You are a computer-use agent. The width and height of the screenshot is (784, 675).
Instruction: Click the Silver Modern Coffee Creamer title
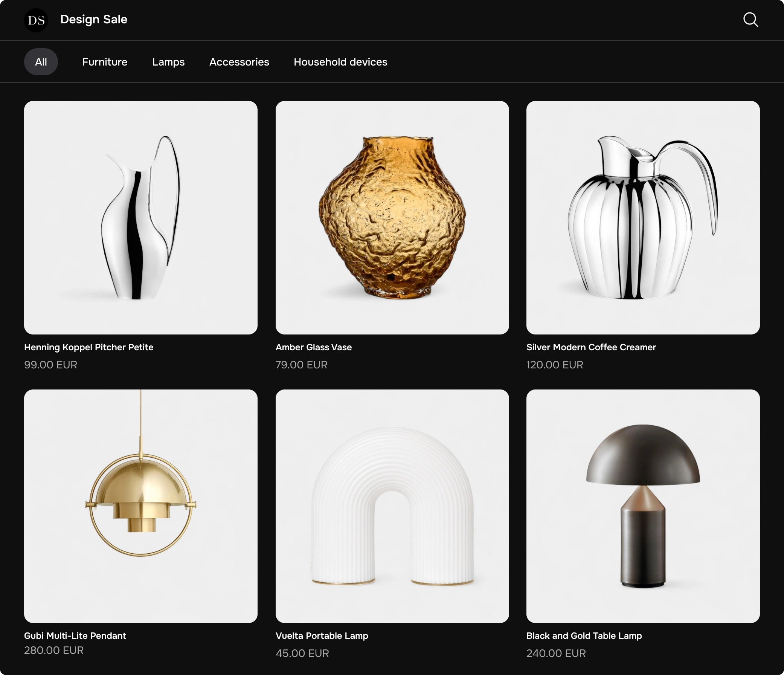[x=591, y=347]
